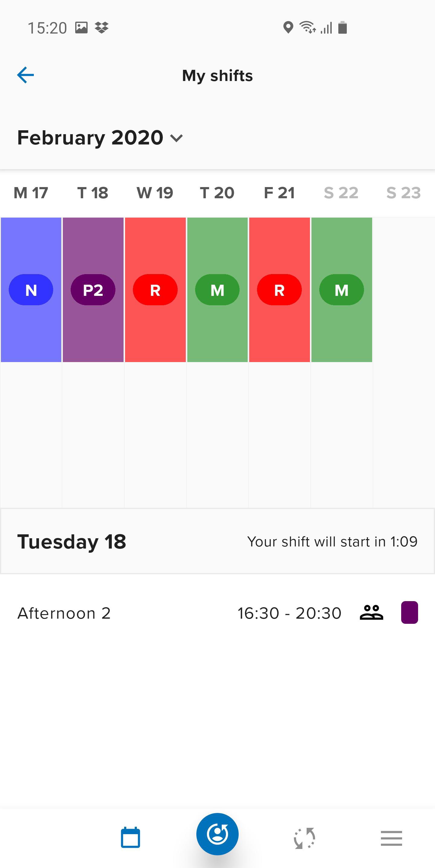
Task: Open the calendar tab icon
Action: point(130,838)
